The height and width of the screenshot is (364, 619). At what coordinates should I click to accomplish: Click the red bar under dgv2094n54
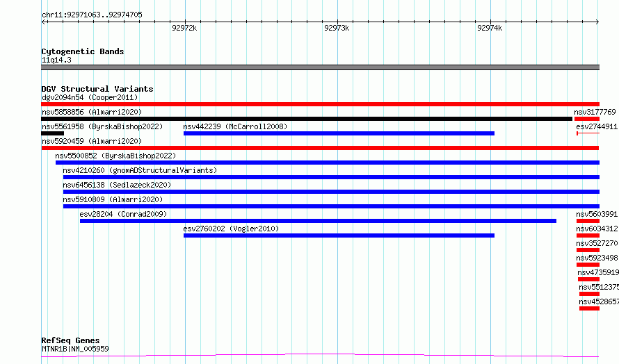(x=321, y=104)
